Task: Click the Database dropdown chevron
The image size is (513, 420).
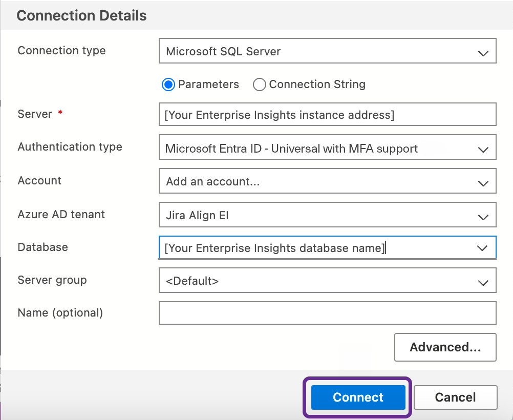Action: pos(482,248)
